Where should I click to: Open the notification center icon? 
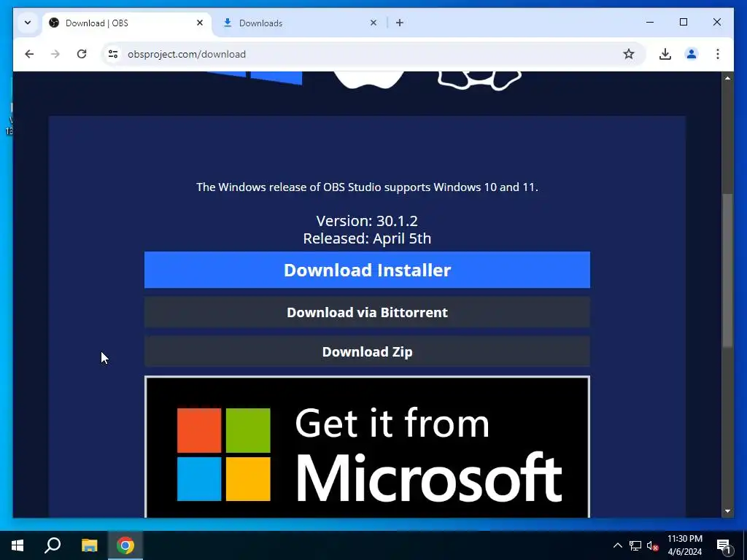tap(724, 545)
